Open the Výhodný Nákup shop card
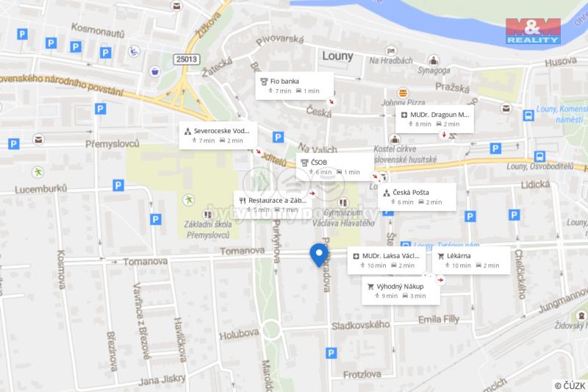This screenshot has width=588, height=392. point(401,291)
